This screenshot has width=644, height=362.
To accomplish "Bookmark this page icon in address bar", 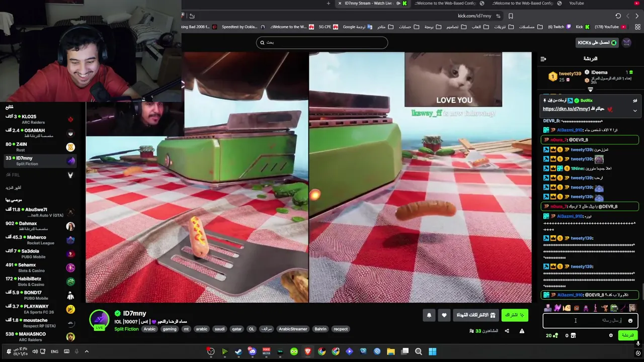I will click(511, 16).
